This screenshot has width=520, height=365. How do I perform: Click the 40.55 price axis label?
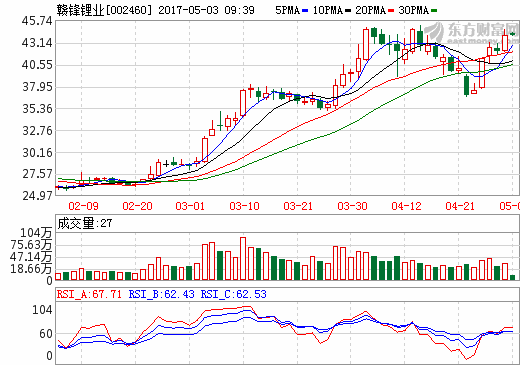(x=37, y=65)
